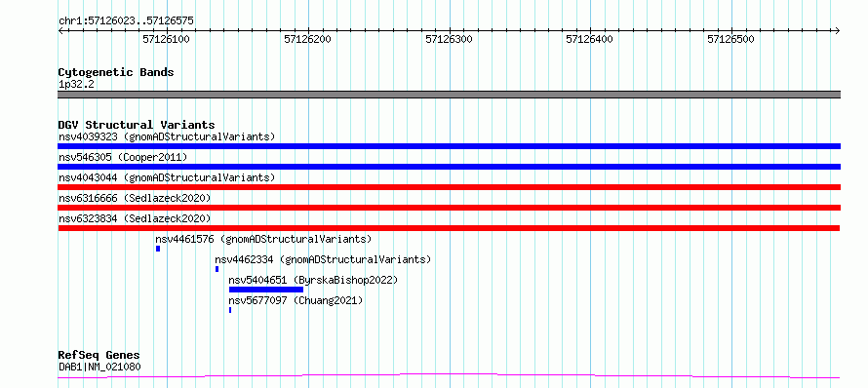Click the blue bar under nsv5404651

[266, 290]
